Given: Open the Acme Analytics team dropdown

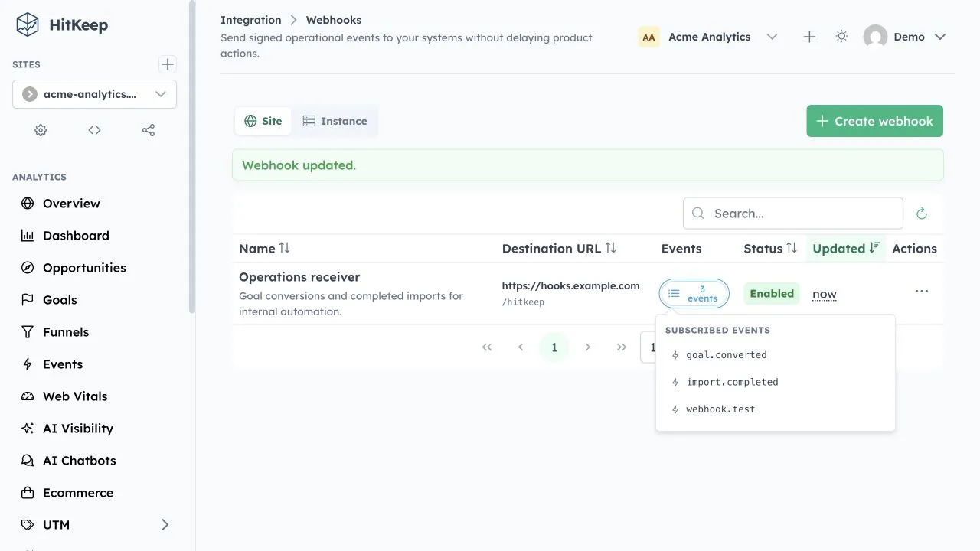Looking at the screenshot, I should pos(708,37).
